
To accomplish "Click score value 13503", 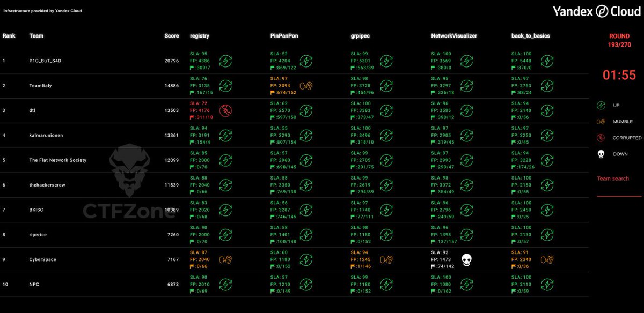I will (x=172, y=110).
